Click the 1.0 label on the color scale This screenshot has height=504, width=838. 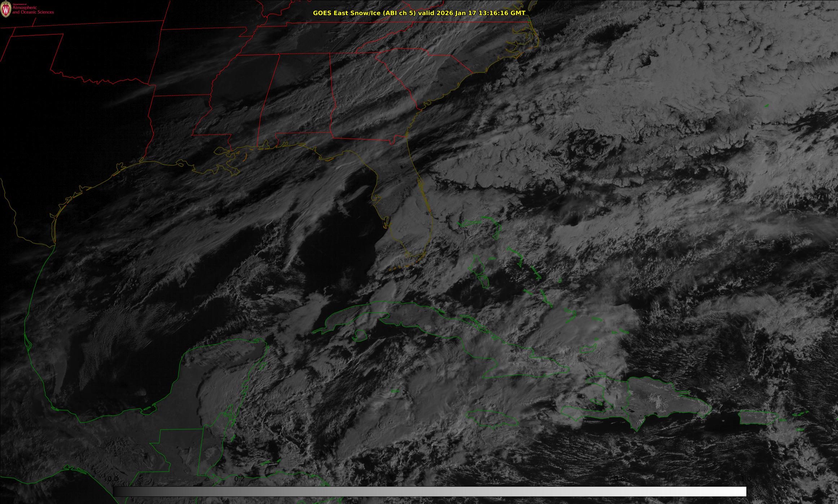pyautogui.click(x=746, y=479)
